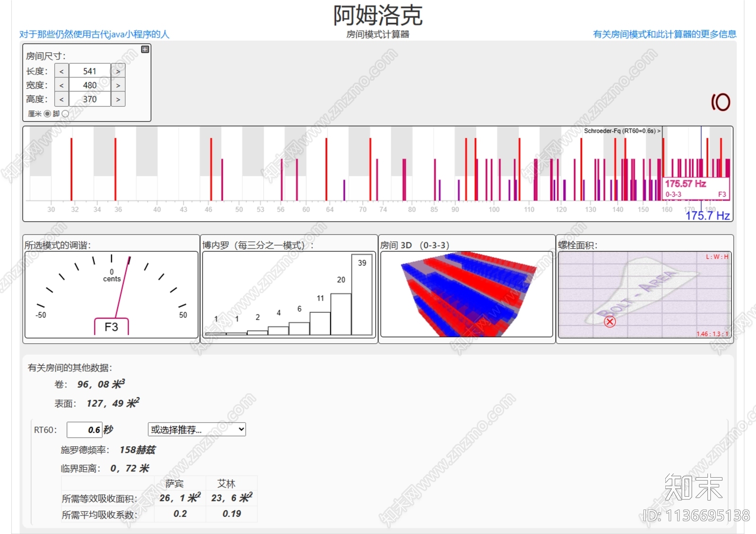Click the red sound logo icon
The image size is (756, 534).
click(x=721, y=102)
